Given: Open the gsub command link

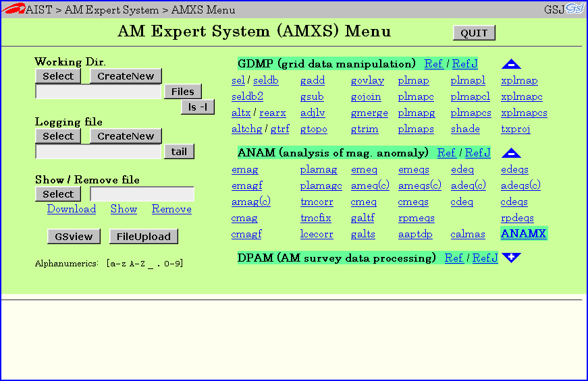Looking at the screenshot, I should pyautogui.click(x=312, y=96).
